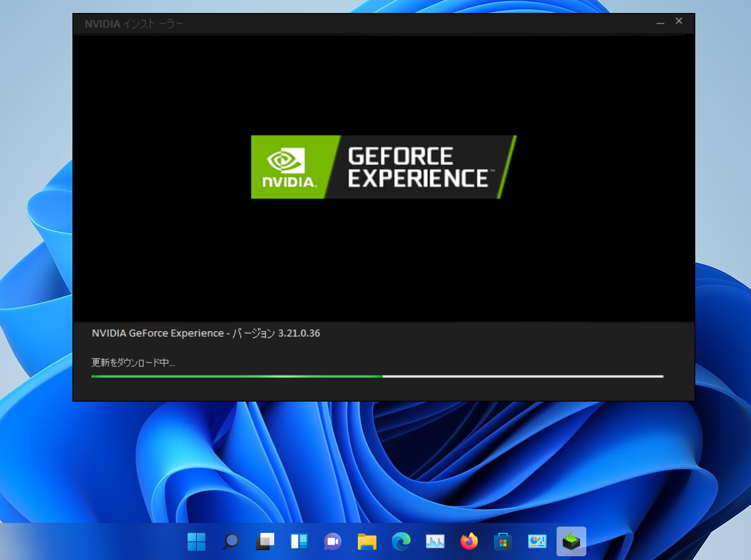Launch Microsoft Teams chat from the taskbar

click(x=332, y=541)
